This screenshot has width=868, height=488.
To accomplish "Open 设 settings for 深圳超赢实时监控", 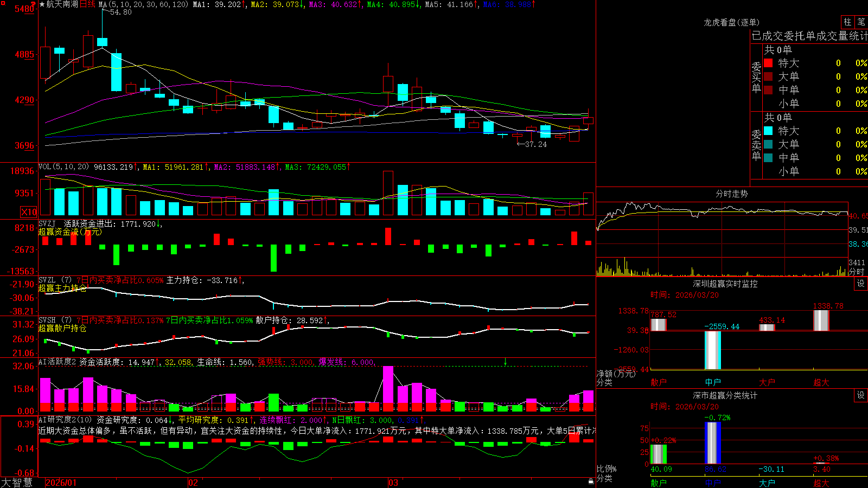I will pos(861,284).
